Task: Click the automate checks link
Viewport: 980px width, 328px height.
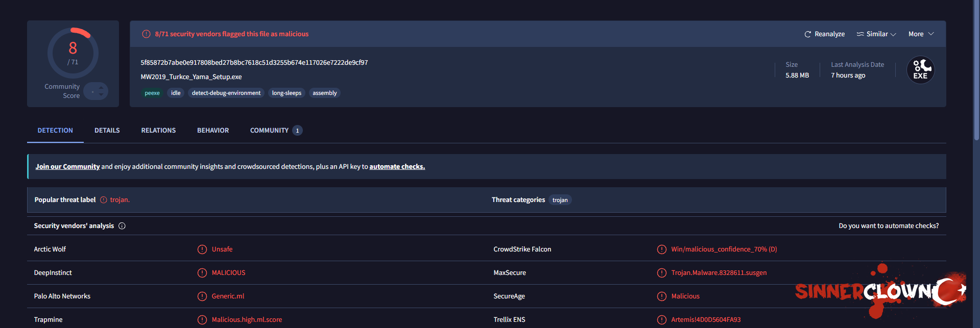Action: [397, 167]
